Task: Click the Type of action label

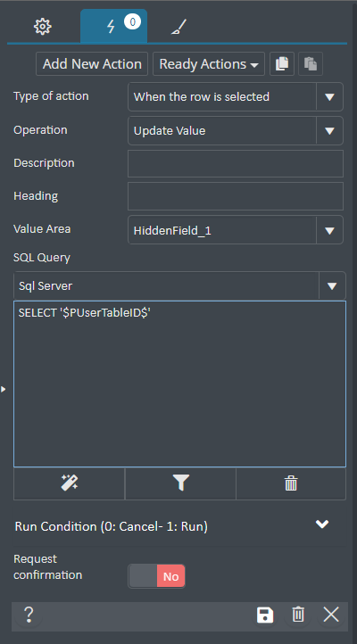Action: coord(51,96)
